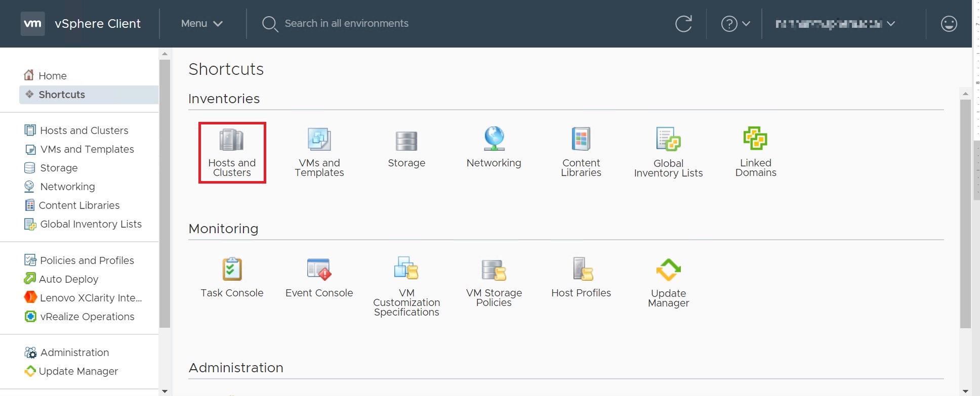Open the Task Console shortcut

[232, 278]
